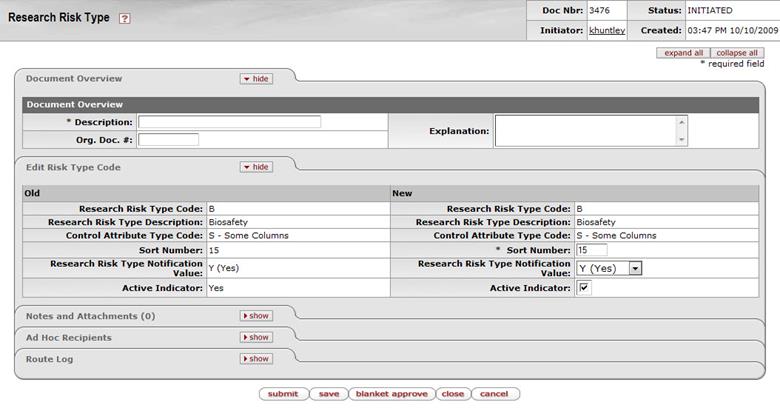
Task: Toggle the Active Indicator checkbox
Action: 584,288
